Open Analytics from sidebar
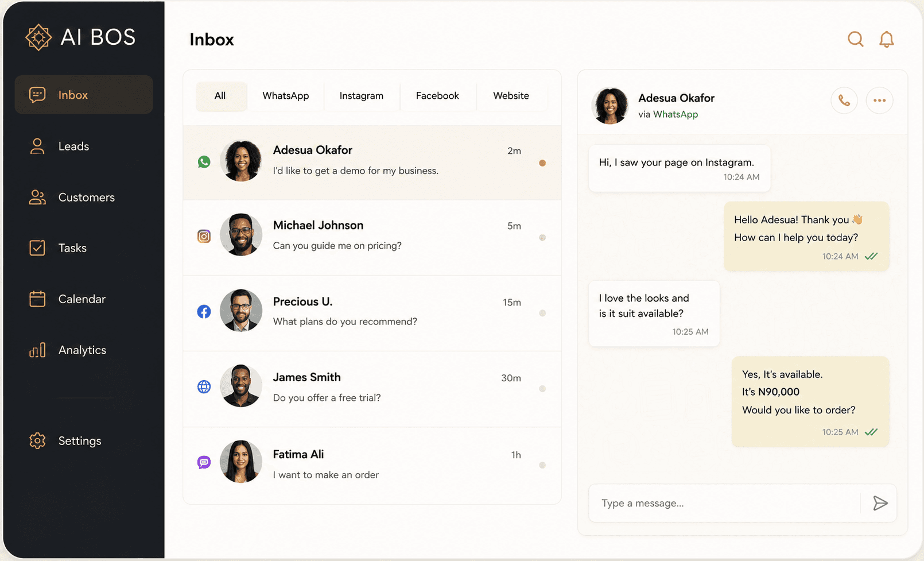 pyautogui.click(x=84, y=350)
